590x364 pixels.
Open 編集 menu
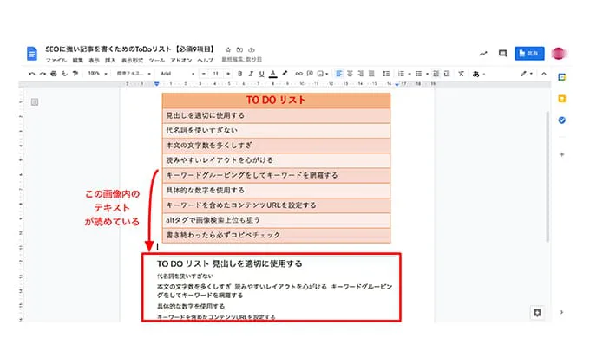78,60
